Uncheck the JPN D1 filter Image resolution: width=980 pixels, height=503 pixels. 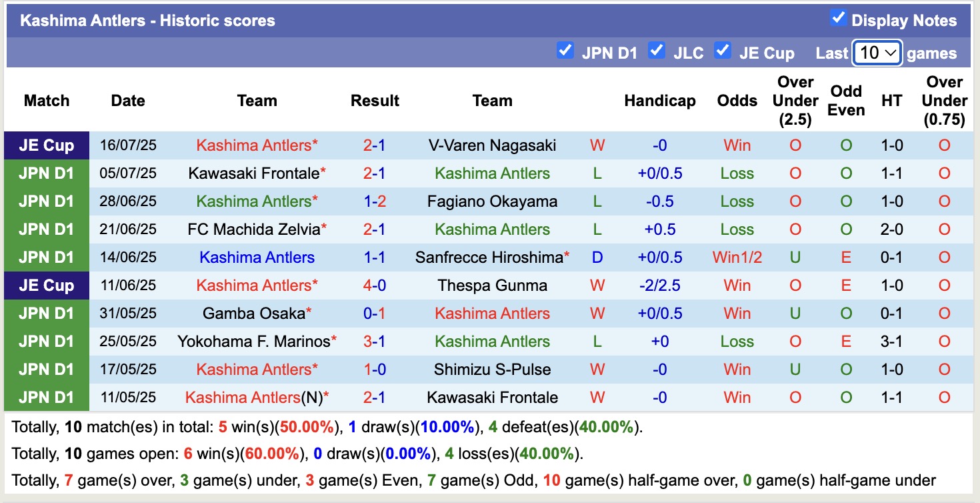point(565,51)
